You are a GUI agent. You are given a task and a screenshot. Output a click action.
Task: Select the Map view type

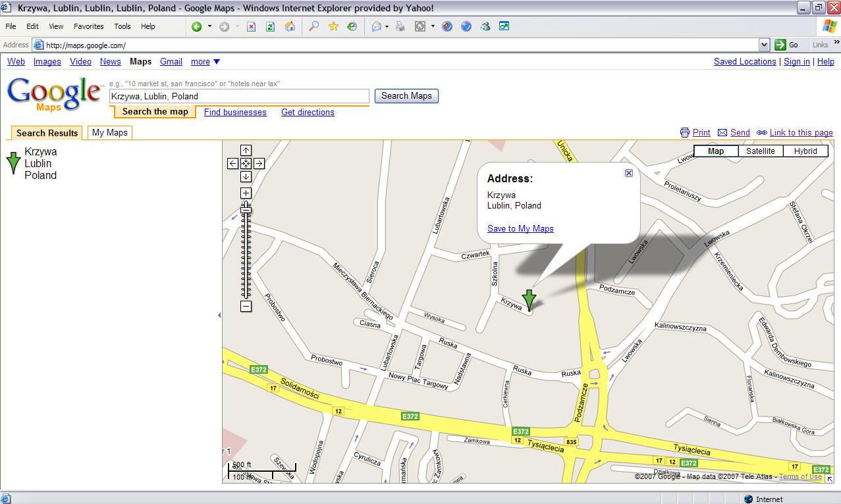[716, 151]
